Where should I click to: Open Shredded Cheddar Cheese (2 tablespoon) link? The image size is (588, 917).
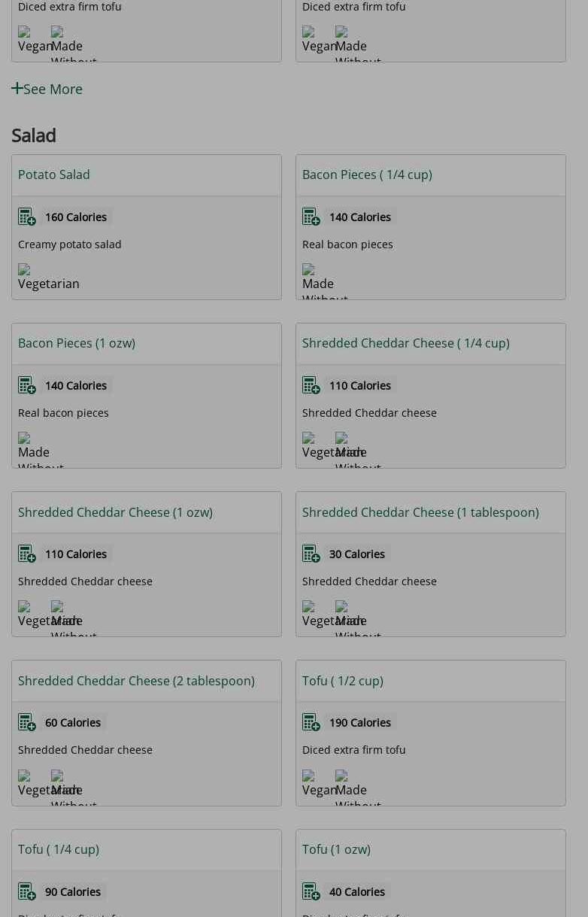[136, 681]
